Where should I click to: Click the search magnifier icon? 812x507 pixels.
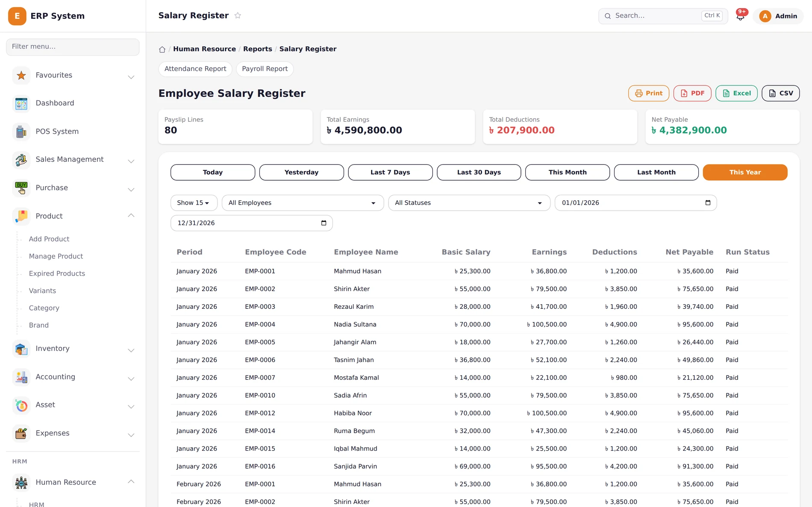point(608,16)
